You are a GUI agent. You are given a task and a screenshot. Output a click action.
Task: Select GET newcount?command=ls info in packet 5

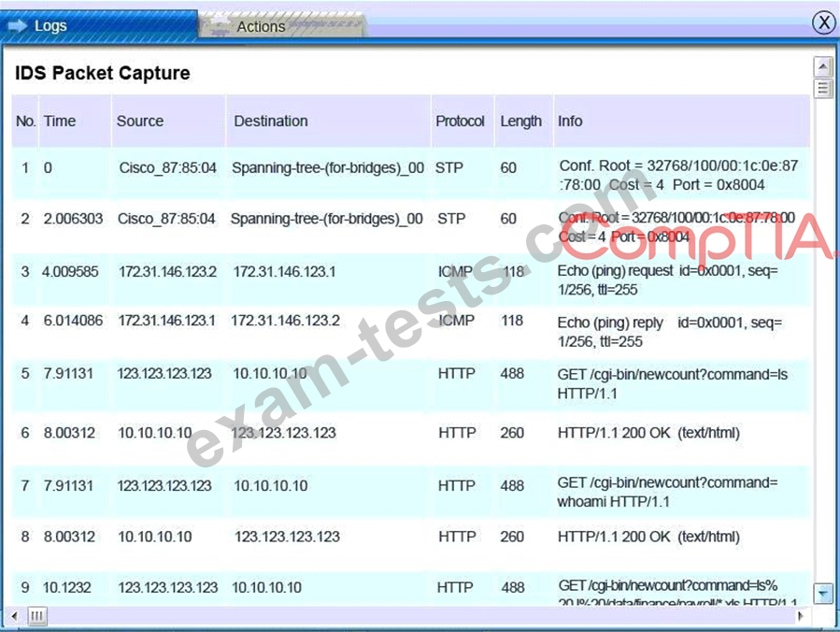pyautogui.click(x=673, y=384)
